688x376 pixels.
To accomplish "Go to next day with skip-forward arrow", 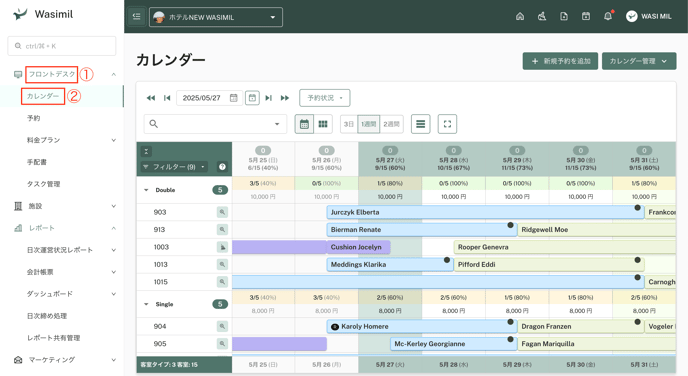I will tap(269, 98).
